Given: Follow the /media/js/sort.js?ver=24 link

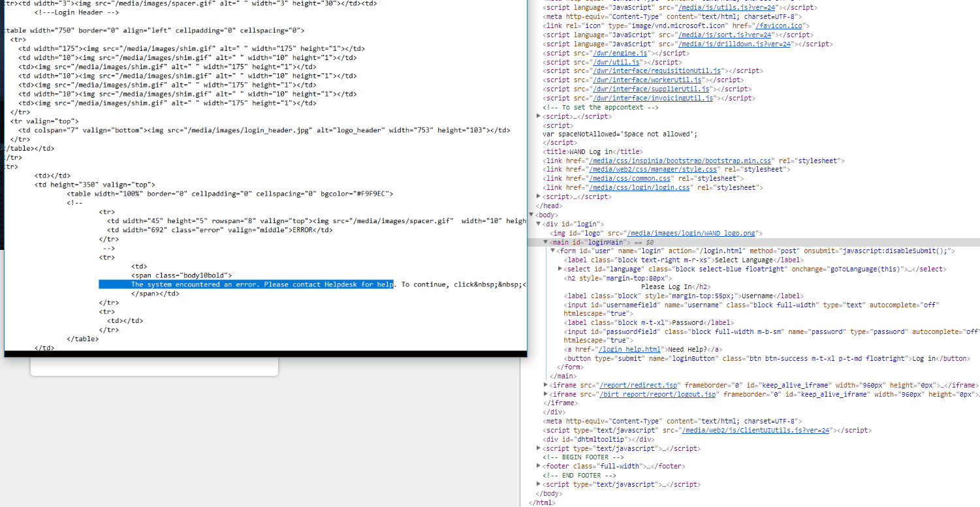Looking at the screenshot, I should 725,35.
